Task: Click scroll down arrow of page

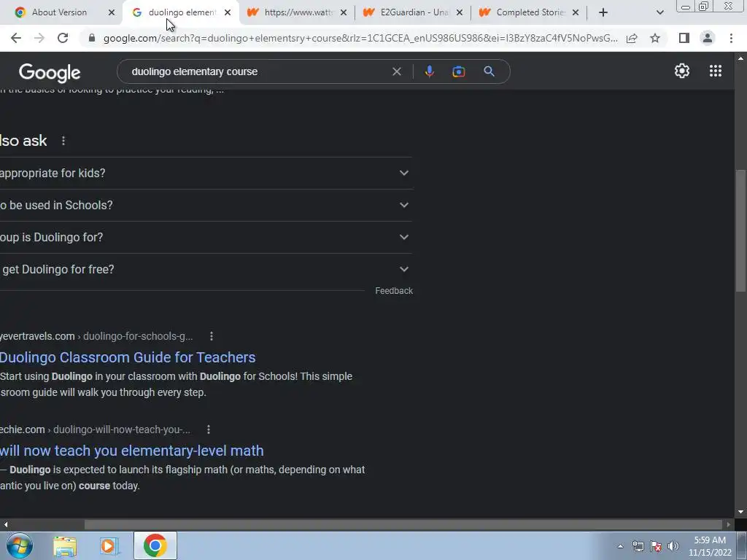Action: [740, 512]
